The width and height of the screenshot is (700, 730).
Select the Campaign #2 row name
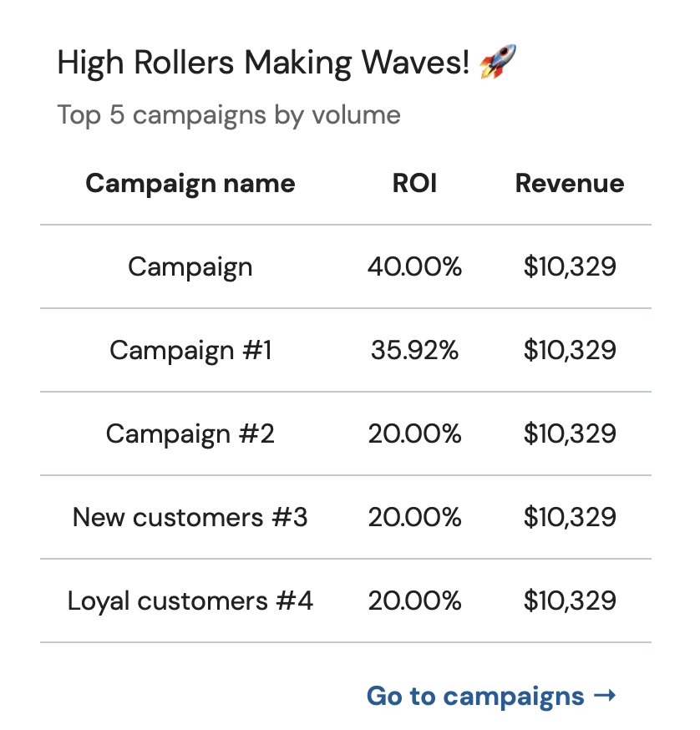[x=190, y=433]
